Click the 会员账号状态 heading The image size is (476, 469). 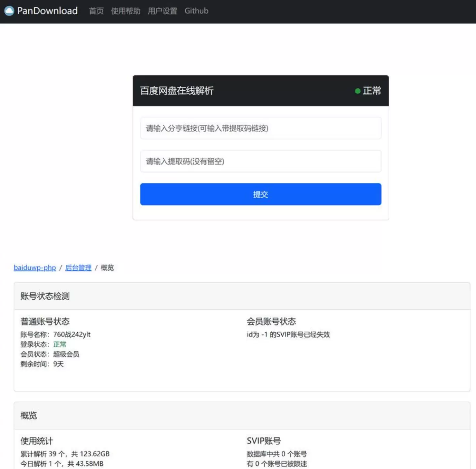pos(271,322)
